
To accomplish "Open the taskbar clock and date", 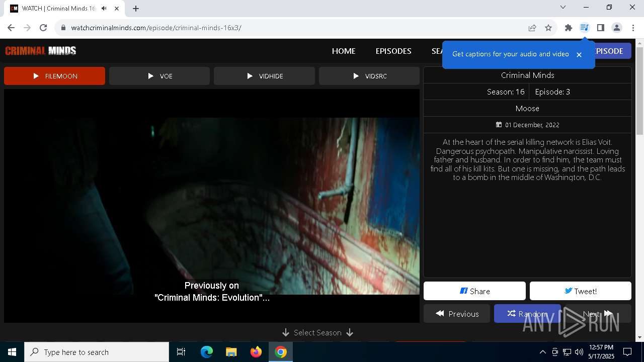I will pos(601,352).
